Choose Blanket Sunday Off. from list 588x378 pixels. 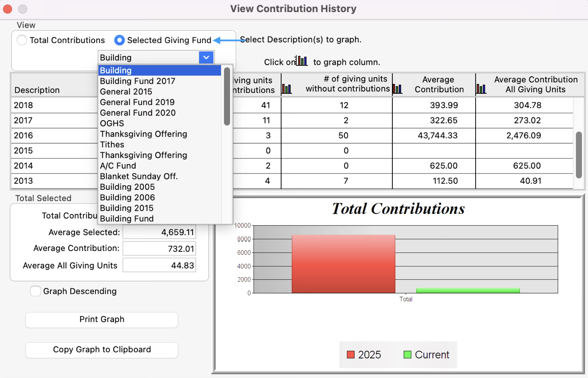coord(160,176)
